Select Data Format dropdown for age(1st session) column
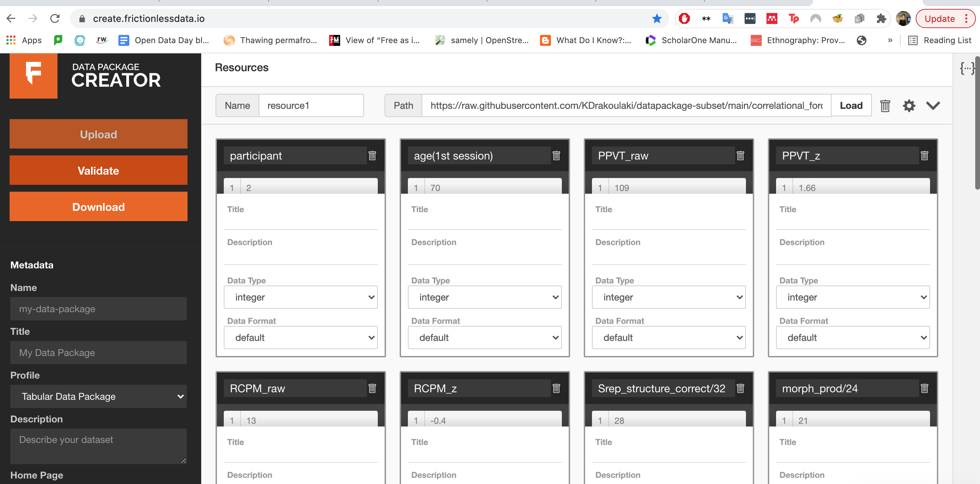Screen dimensions: 980x484 point(484,337)
